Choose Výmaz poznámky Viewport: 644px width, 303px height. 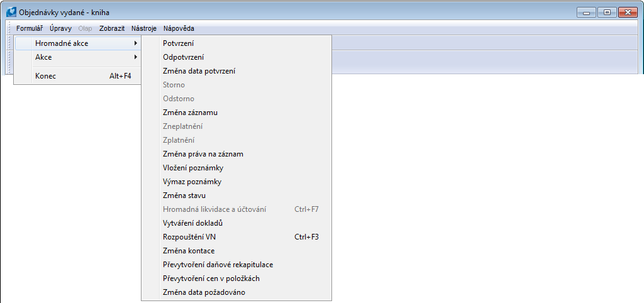pos(192,182)
